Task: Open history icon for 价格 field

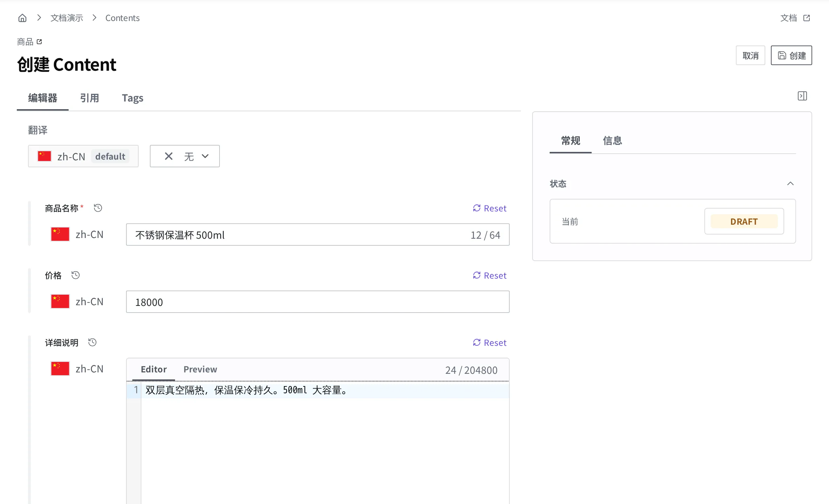Action: (x=76, y=275)
